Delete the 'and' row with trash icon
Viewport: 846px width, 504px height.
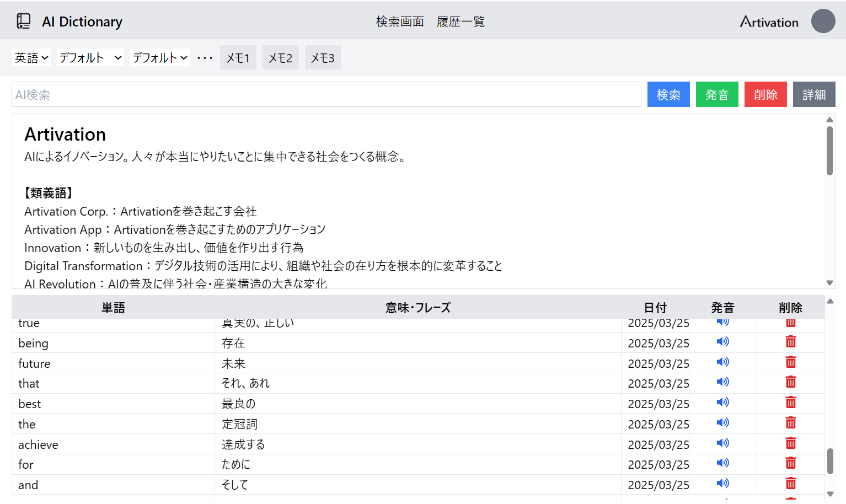click(791, 484)
